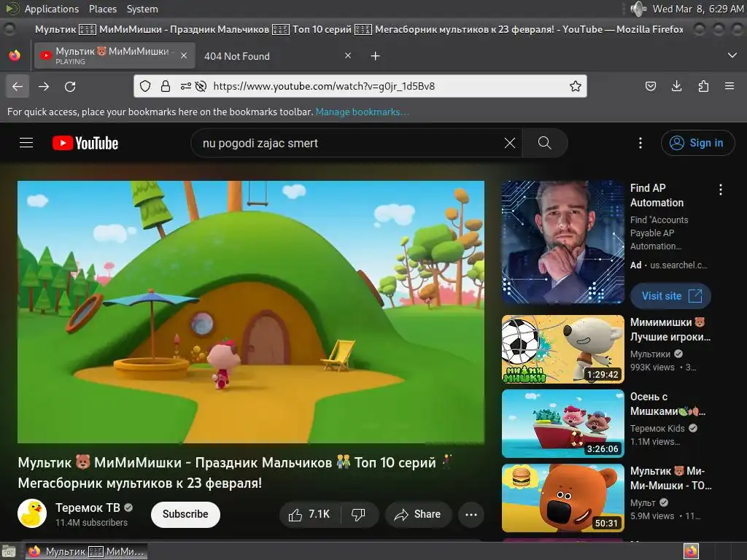Share the video
The width and height of the screenshot is (747, 560).
coord(418,514)
